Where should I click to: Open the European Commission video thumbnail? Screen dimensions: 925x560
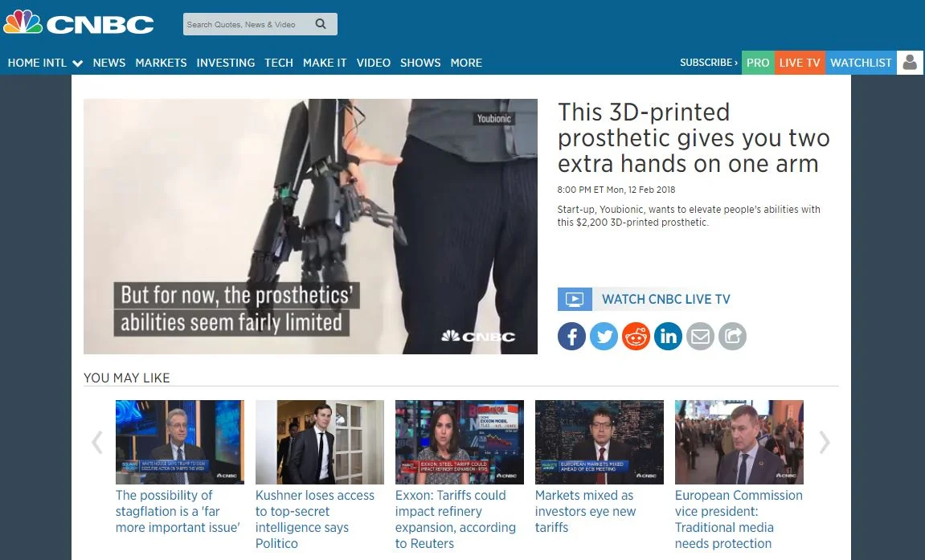[739, 442]
